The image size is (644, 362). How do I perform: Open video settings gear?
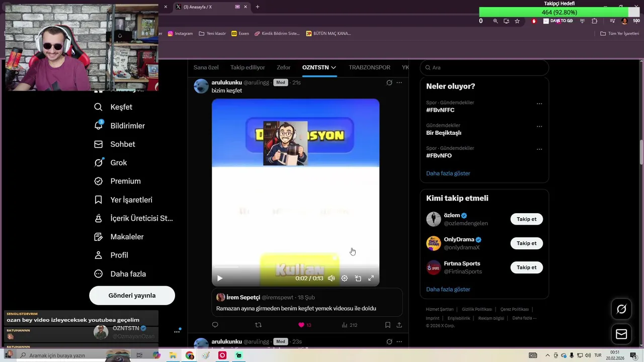345,278
